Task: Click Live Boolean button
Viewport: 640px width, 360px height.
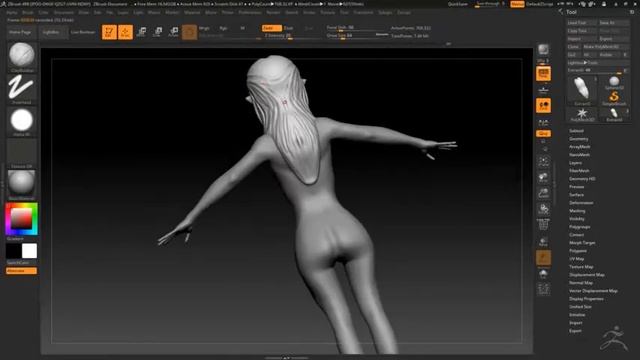Action: pyautogui.click(x=83, y=32)
